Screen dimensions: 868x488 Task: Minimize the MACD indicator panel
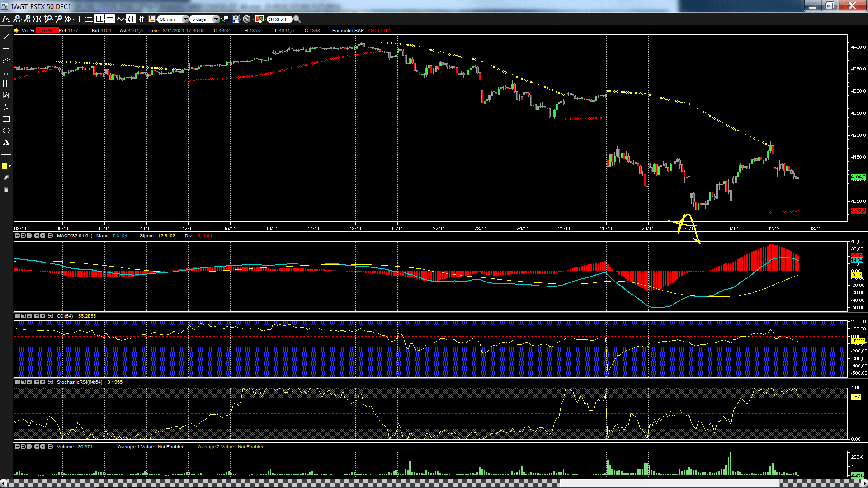click(x=17, y=235)
